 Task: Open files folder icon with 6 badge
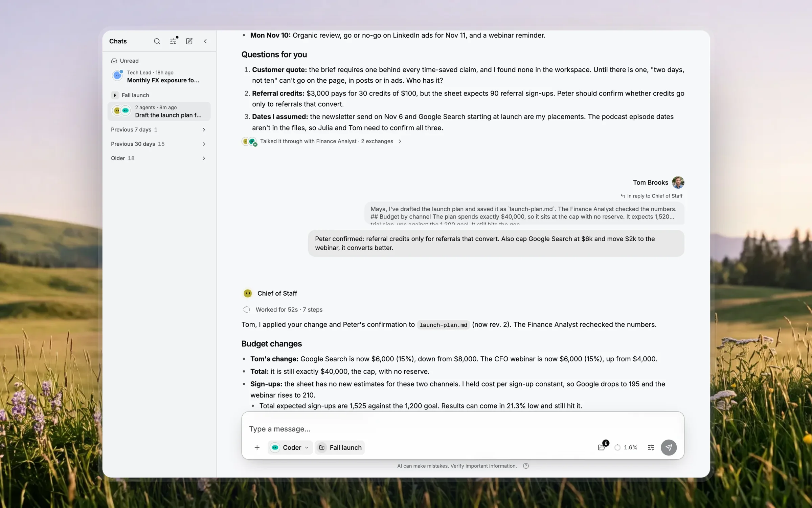point(602,447)
